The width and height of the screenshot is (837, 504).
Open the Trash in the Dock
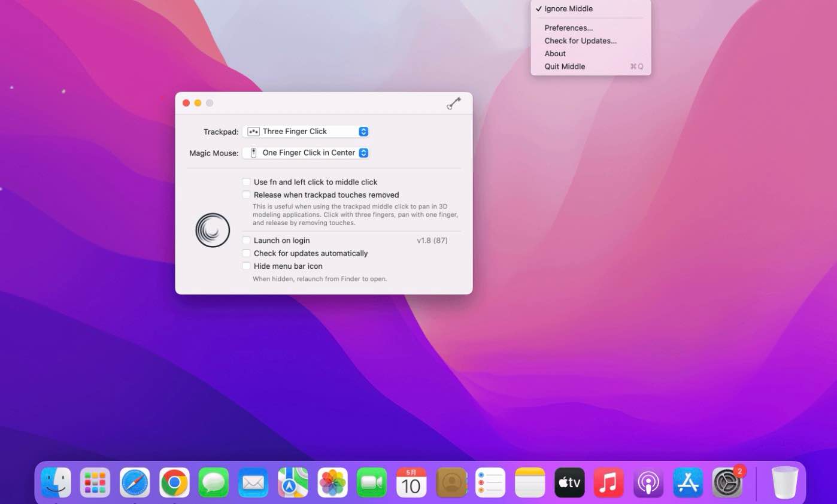[785, 482]
